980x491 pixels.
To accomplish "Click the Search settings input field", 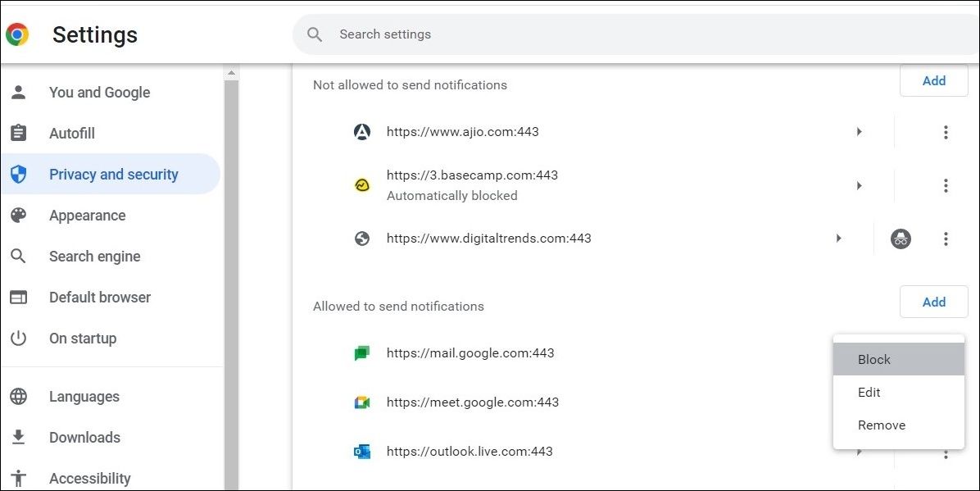I will 492,34.
